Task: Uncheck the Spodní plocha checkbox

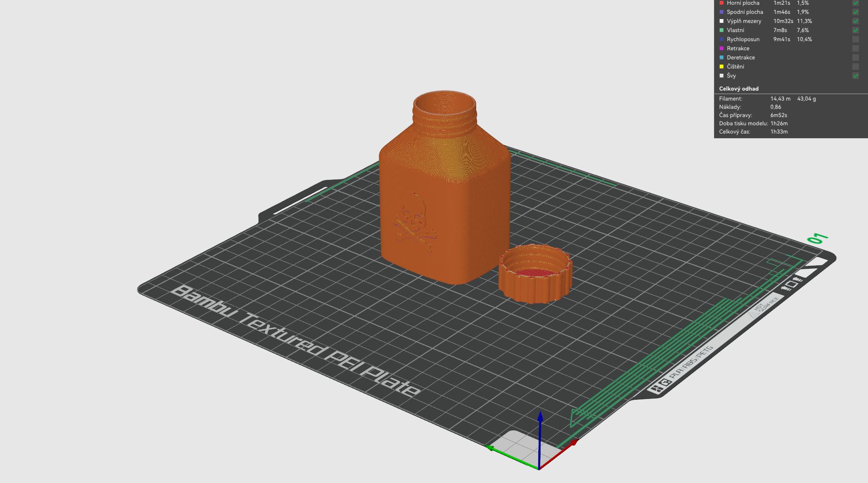Action: pos(855,12)
